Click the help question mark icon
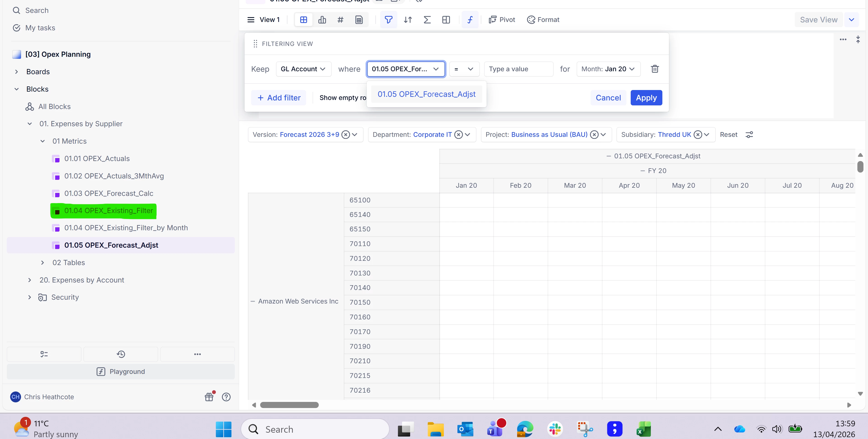Screen dimensions: 868x439 (226, 397)
